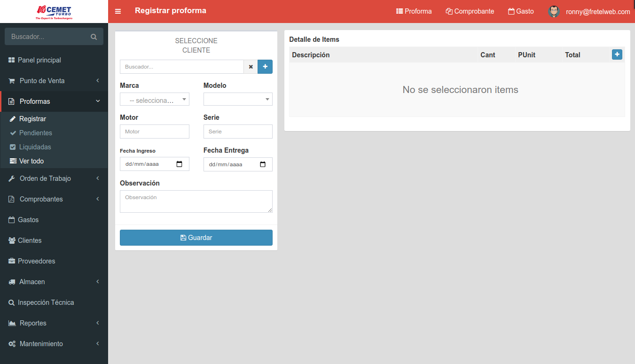Click the user avatar picture
Image resolution: width=635 pixels, height=364 pixels.
click(554, 11)
